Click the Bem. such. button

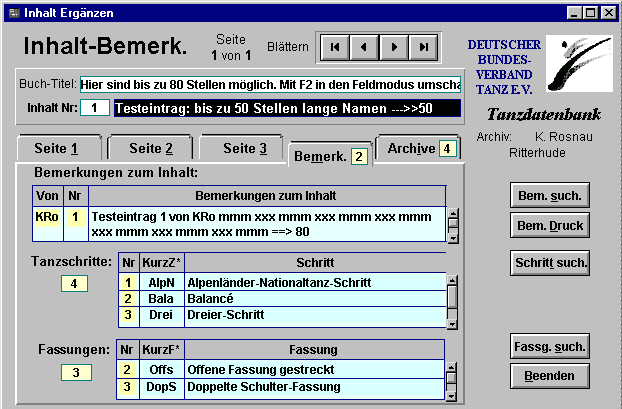[550, 195]
